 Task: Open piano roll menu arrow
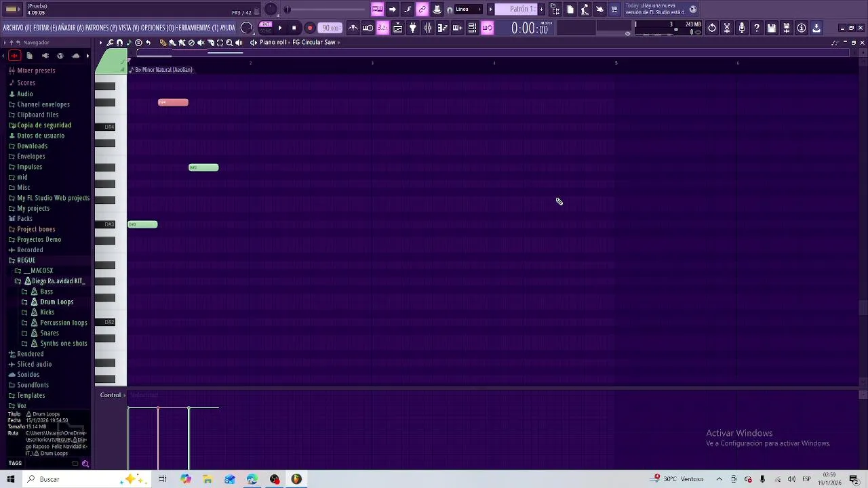[x=100, y=43]
